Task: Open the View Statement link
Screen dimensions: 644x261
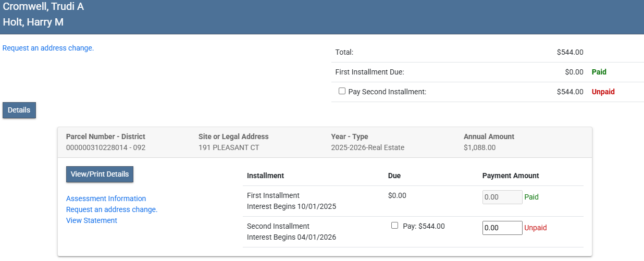Action: click(91, 220)
